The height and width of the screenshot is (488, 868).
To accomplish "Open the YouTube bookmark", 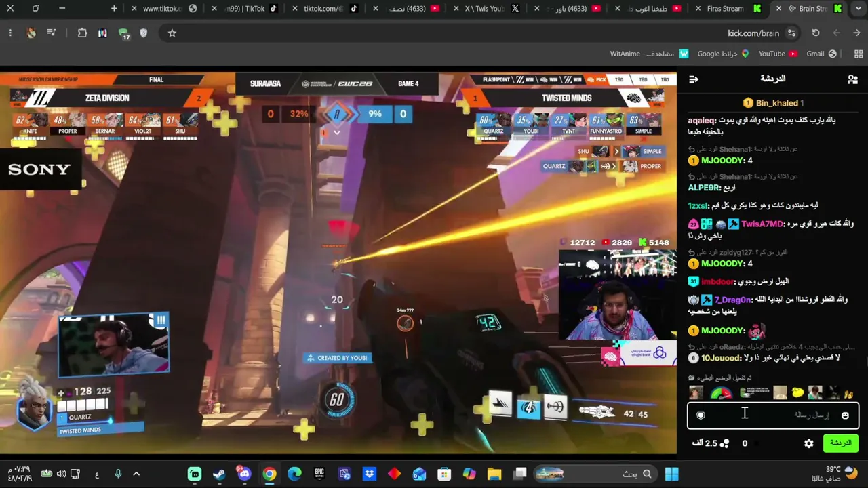I will [778, 54].
